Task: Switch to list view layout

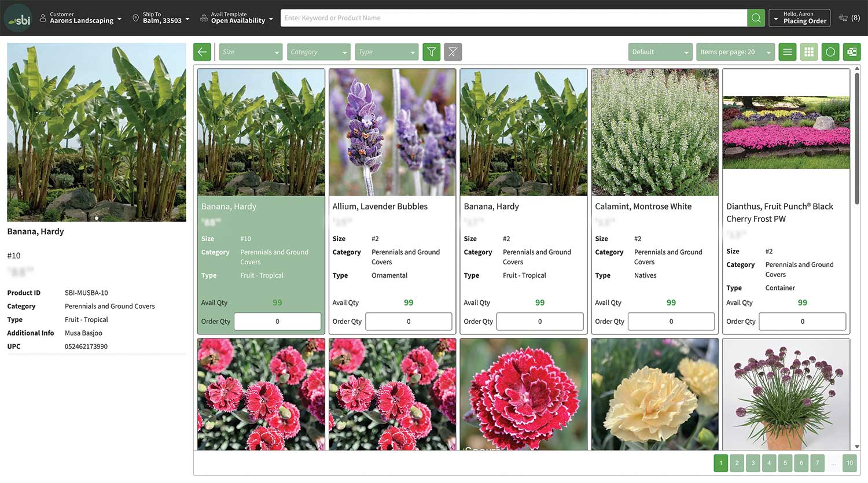Action: pyautogui.click(x=787, y=52)
